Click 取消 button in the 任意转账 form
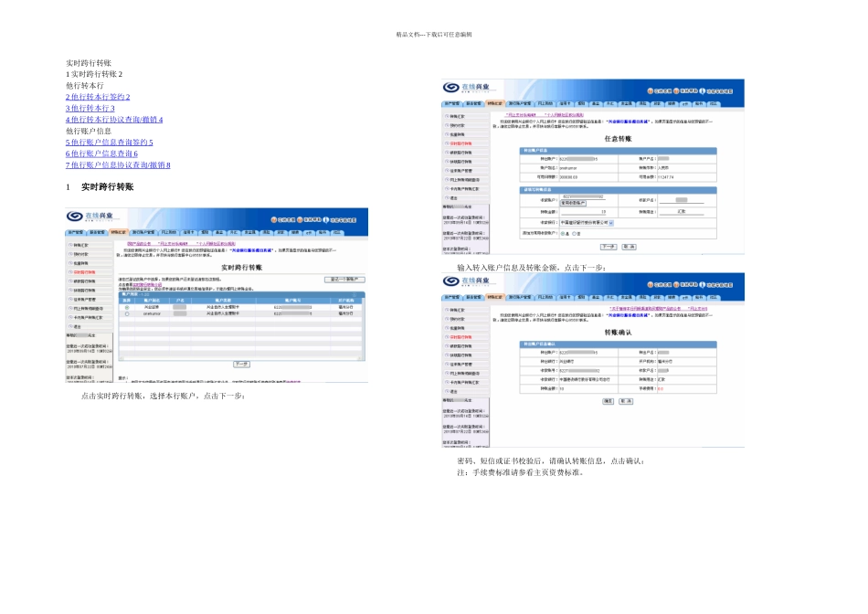The image size is (868, 614). click(x=629, y=247)
